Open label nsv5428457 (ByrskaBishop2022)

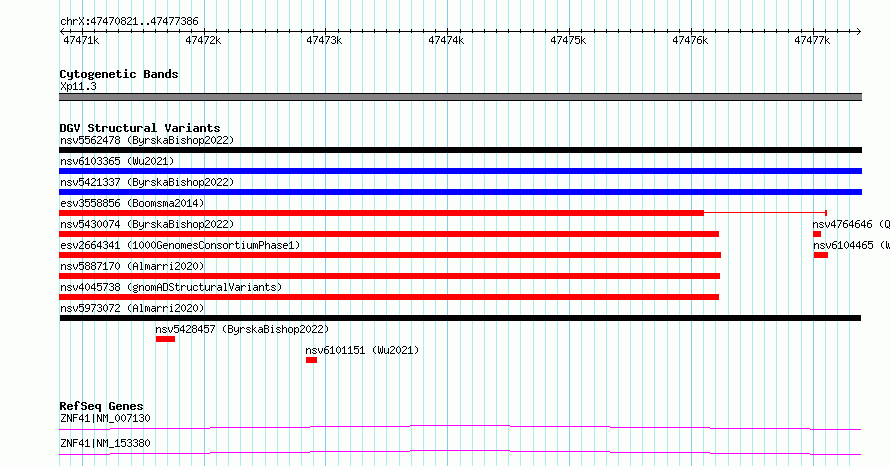click(242, 329)
